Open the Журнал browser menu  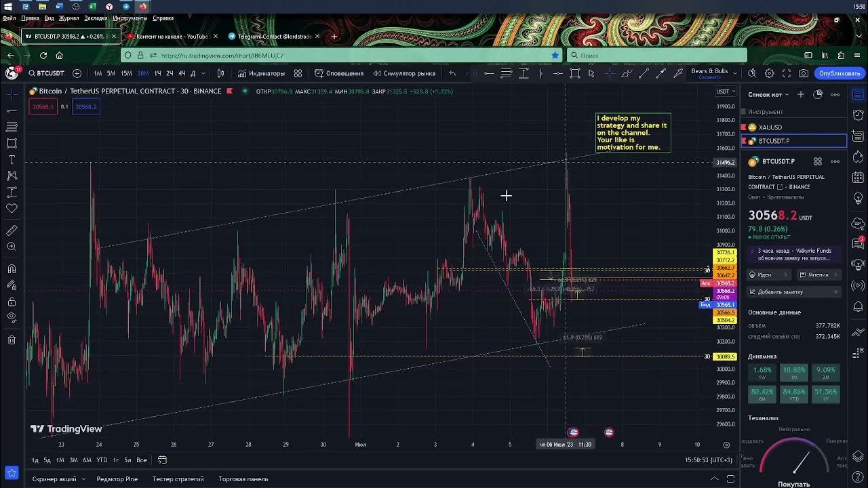click(68, 18)
